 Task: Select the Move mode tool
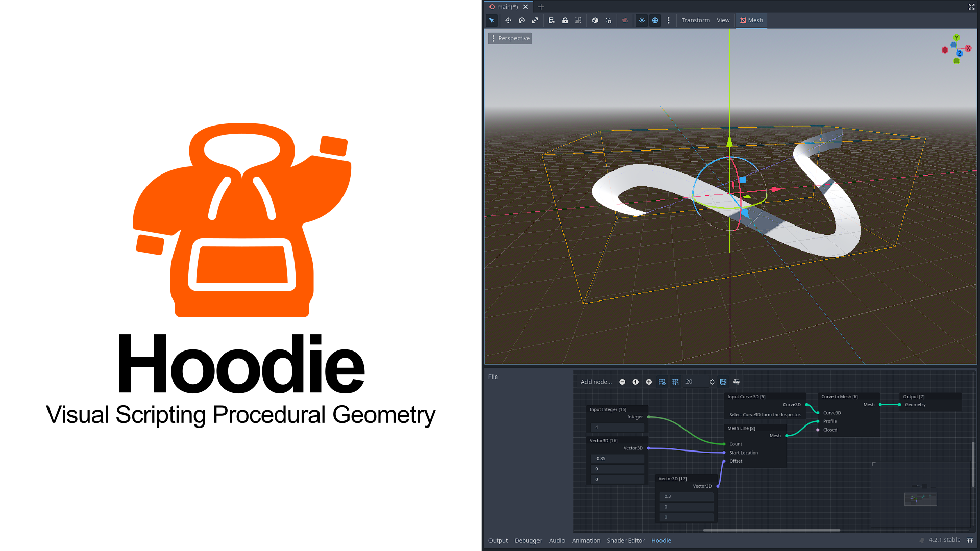[x=508, y=20]
